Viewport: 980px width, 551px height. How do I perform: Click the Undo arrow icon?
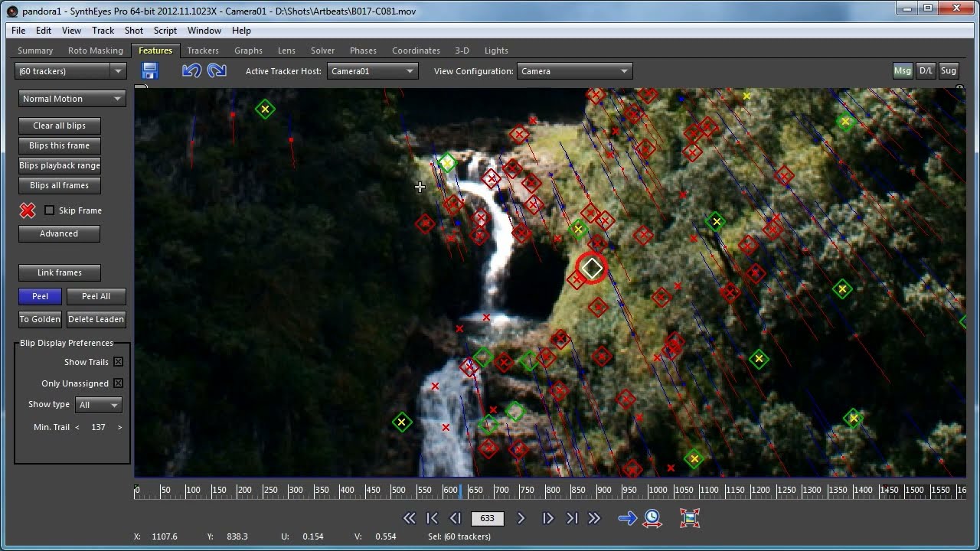click(x=191, y=71)
